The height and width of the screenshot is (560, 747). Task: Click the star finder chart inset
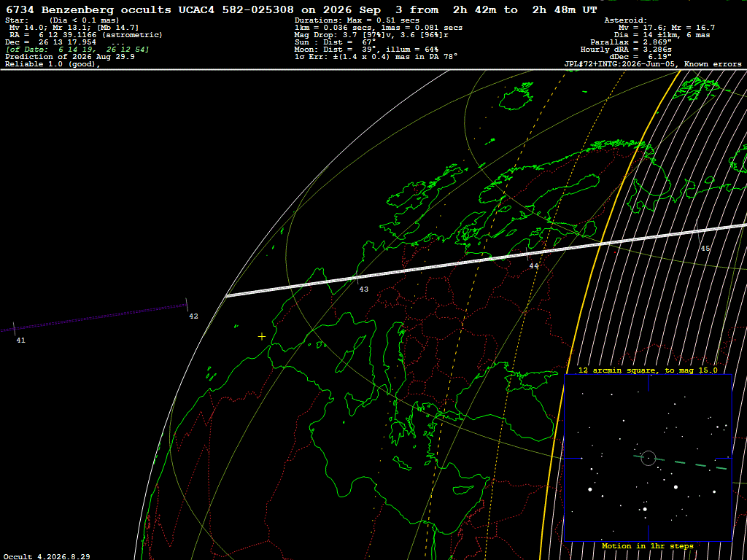point(648,458)
